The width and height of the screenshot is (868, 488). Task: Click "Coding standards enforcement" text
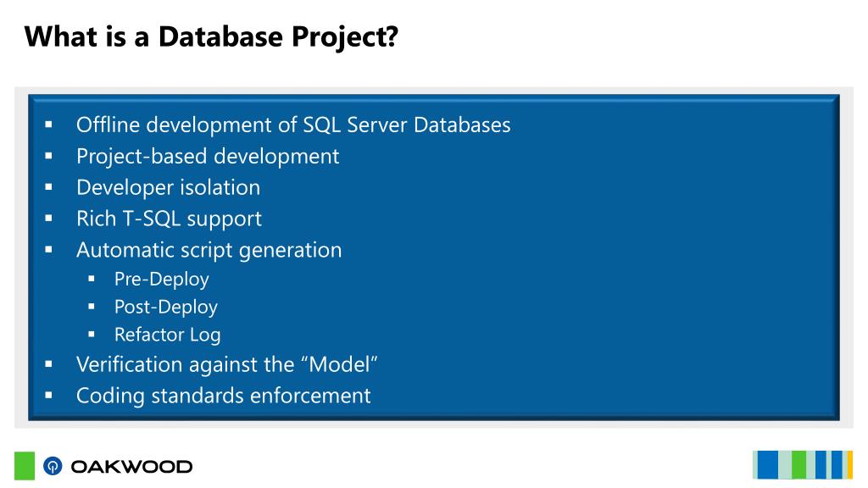224,396
